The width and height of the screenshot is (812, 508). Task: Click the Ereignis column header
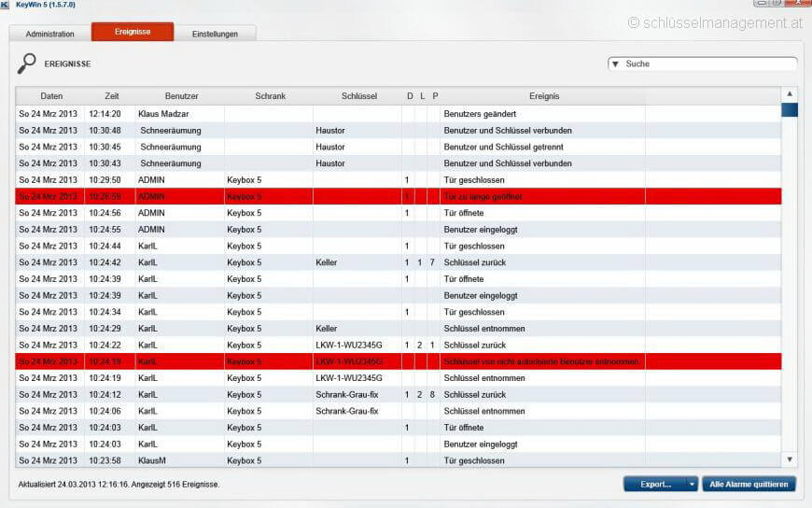543,96
